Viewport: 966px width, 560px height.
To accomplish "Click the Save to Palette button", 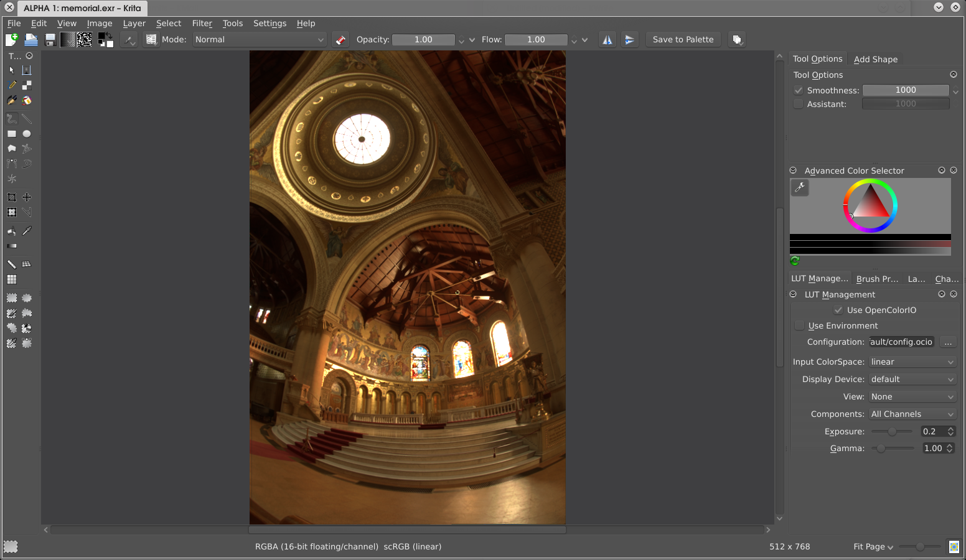I will click(x=683, y=40).
